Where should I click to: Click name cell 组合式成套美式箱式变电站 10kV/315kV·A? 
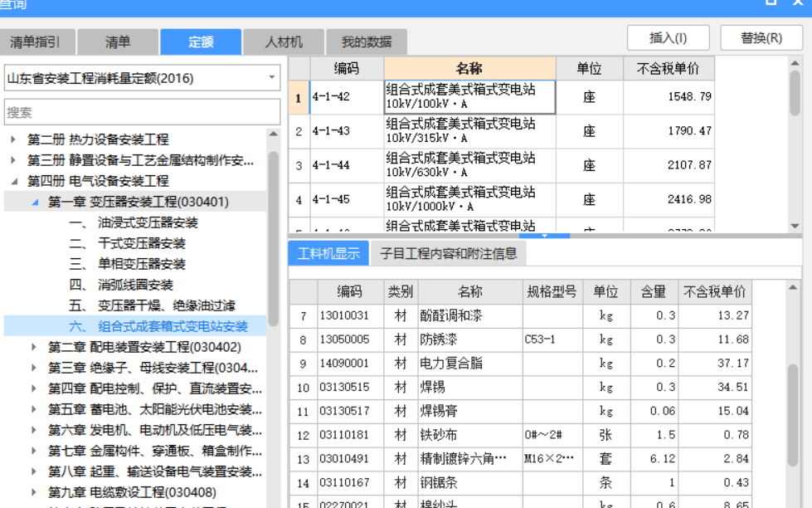coord(469,131)
